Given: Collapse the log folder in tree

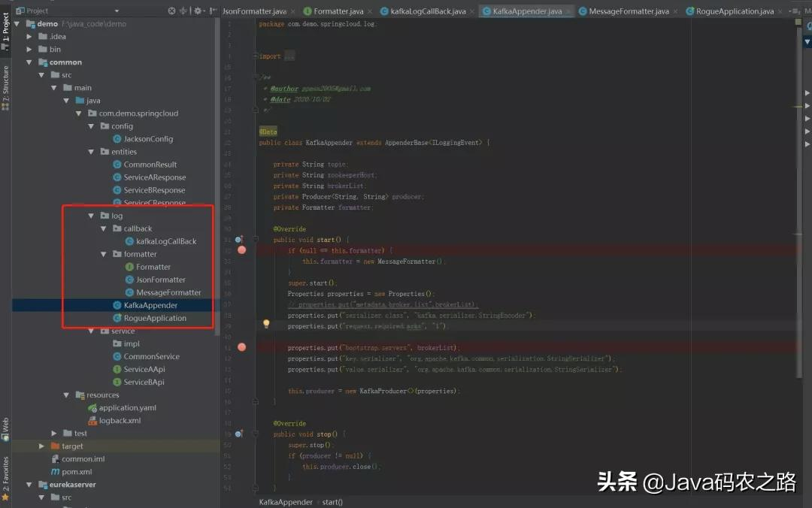Looking at the screenshot, I should (92, 216).
